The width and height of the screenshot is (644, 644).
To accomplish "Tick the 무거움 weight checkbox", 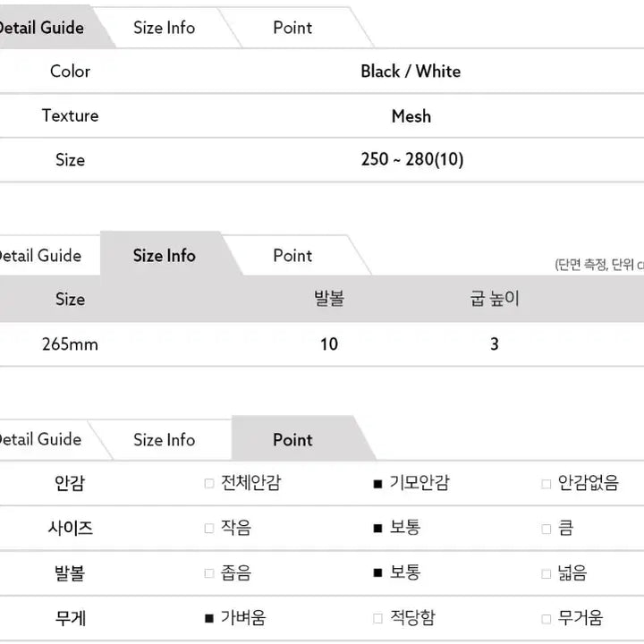I will [546, 618].
